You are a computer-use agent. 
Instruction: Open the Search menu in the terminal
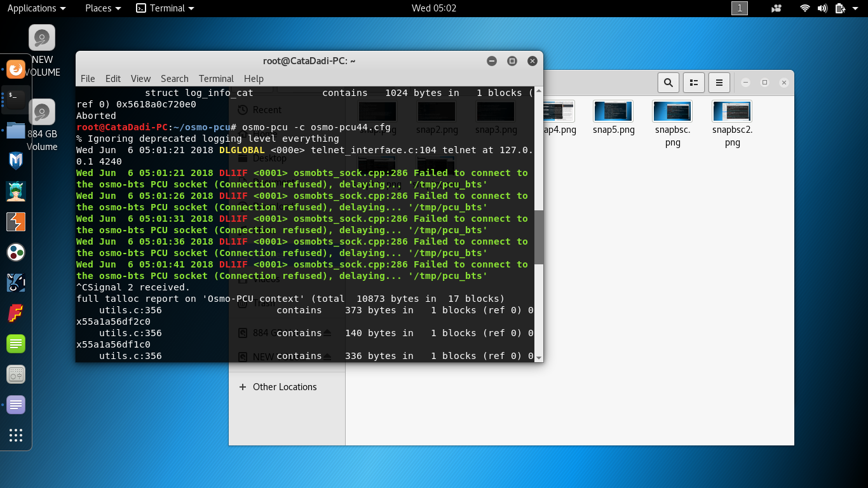click(175, 79)
